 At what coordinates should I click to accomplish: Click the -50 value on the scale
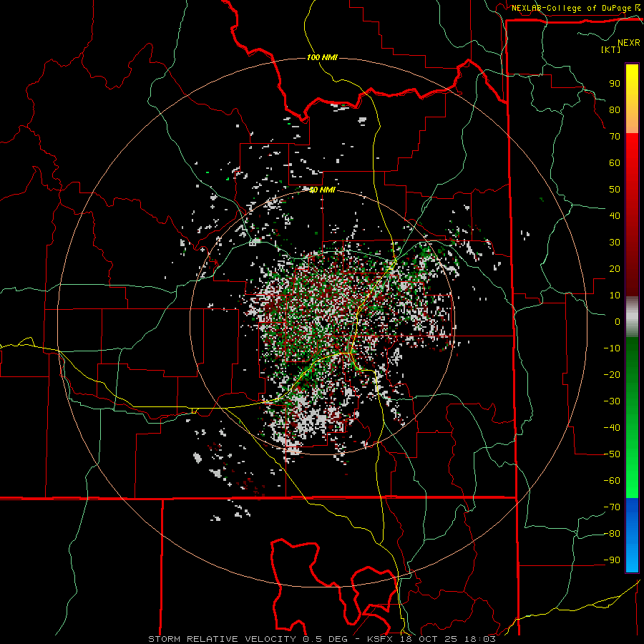pos(612,454)
